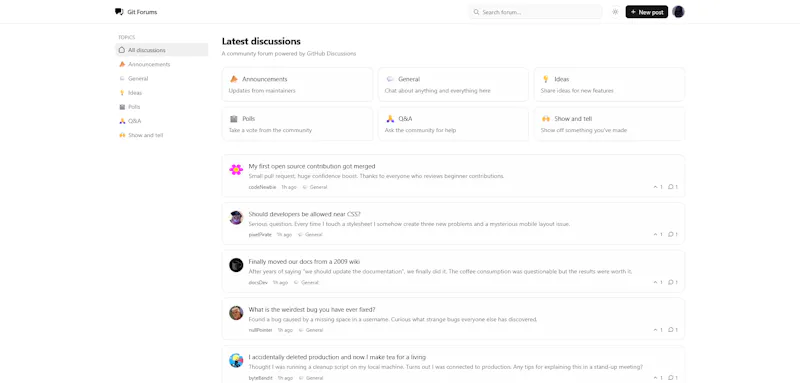
Task: Click username nullPointer
Action: coord(260,330)
